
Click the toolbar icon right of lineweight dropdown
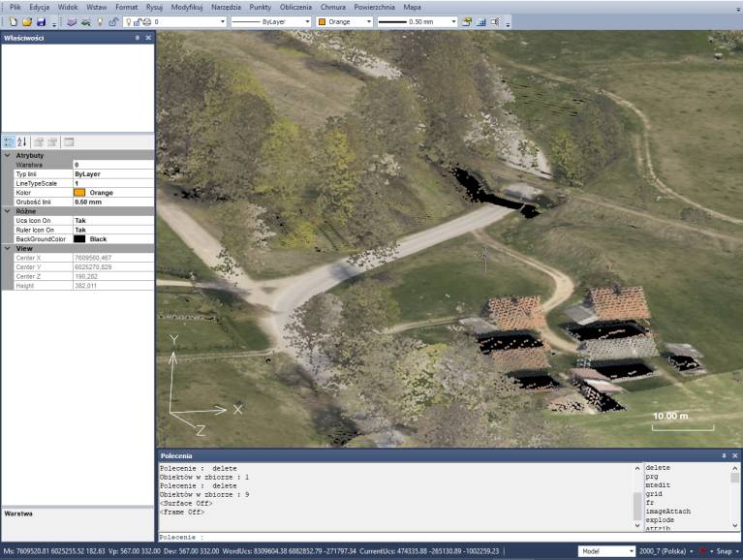[x=467, y=21]
